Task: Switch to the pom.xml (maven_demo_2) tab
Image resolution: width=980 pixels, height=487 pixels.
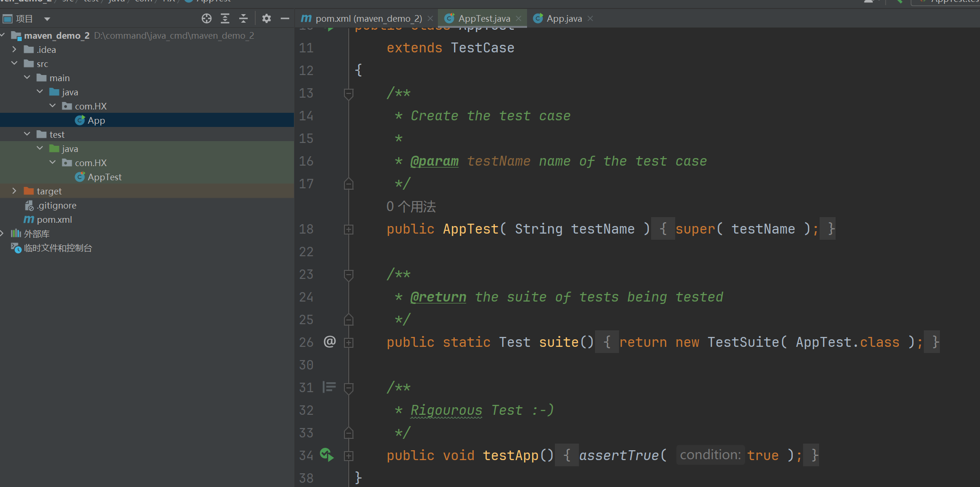Action: [x=368, y=18]
